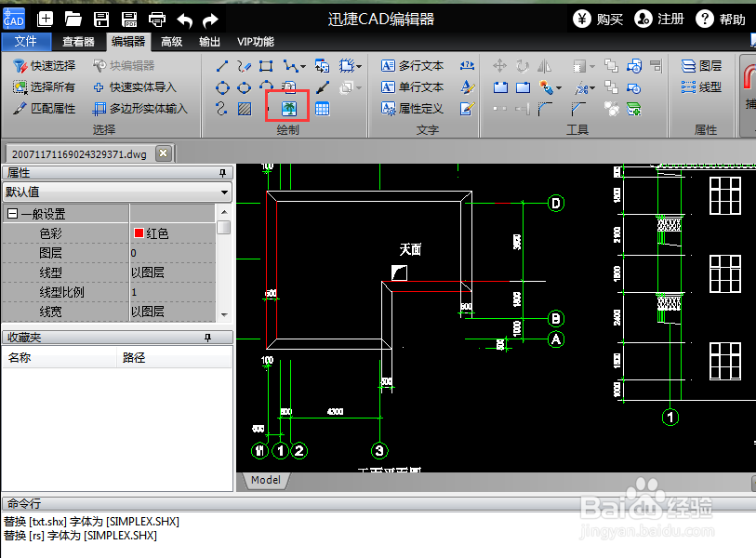This screenshot has width=756, height=558.
Task: Select the freehand sketch tool
Action: pyautogui.click(x=244, y=66)
